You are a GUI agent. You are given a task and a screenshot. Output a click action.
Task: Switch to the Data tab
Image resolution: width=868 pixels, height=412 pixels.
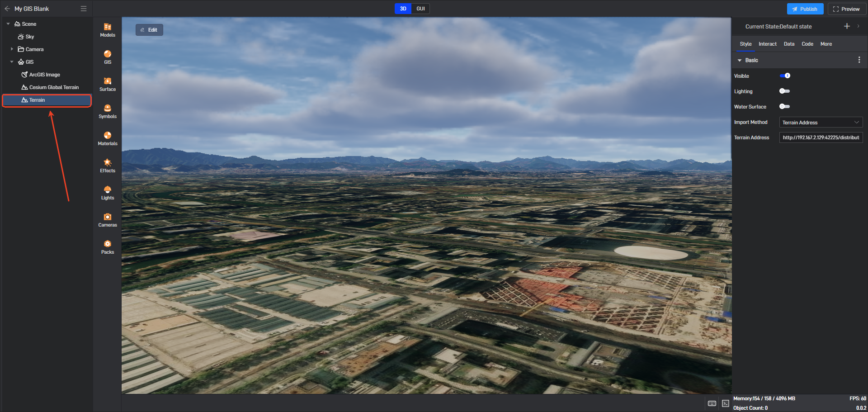pyautogui.click(x=789, y=44)
